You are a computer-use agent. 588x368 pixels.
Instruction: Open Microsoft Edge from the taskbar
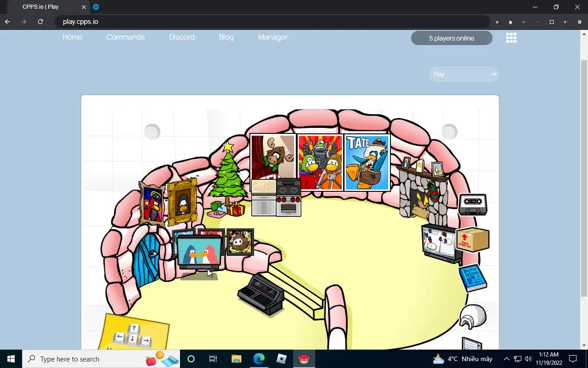coord(259,359)
